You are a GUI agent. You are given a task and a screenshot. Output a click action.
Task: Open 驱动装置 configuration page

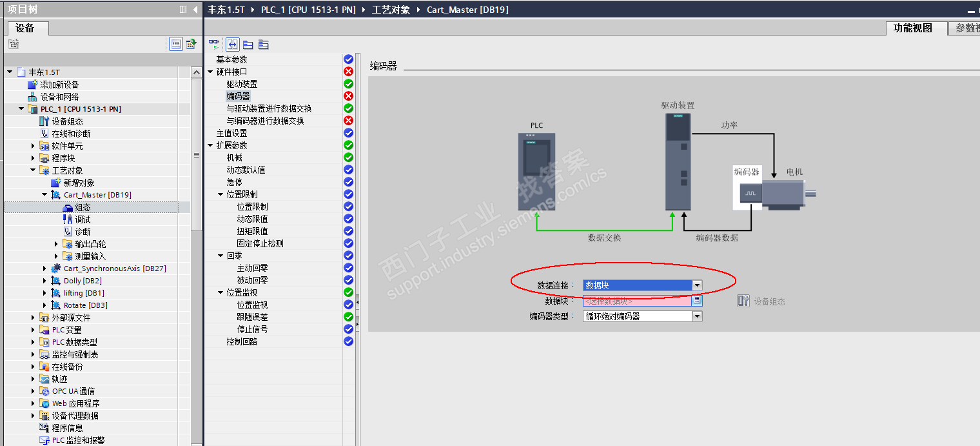pyautogui.click(x=242, y=84)
